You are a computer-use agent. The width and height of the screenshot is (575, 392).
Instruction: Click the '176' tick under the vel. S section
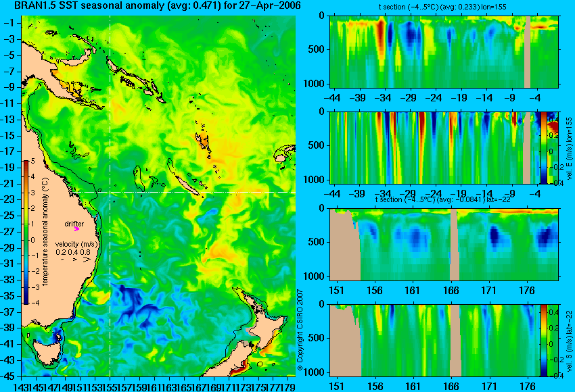click(x=527, y=387)
